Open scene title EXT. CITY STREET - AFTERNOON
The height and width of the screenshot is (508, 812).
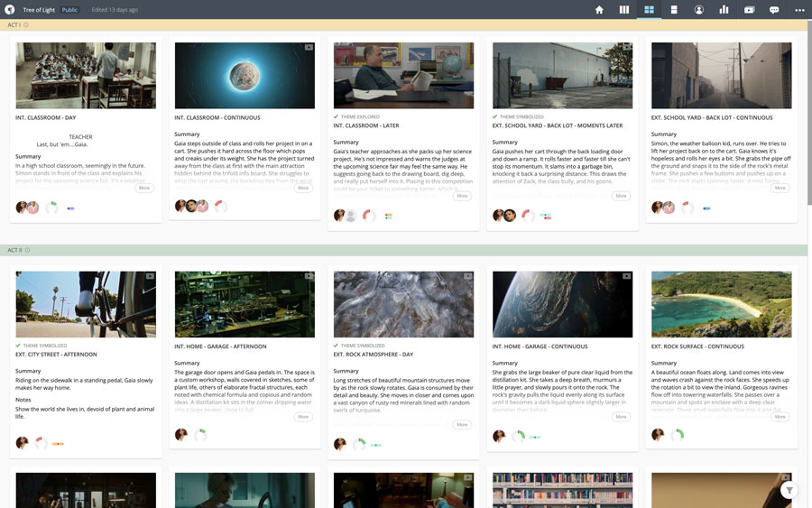click(56, 355)
